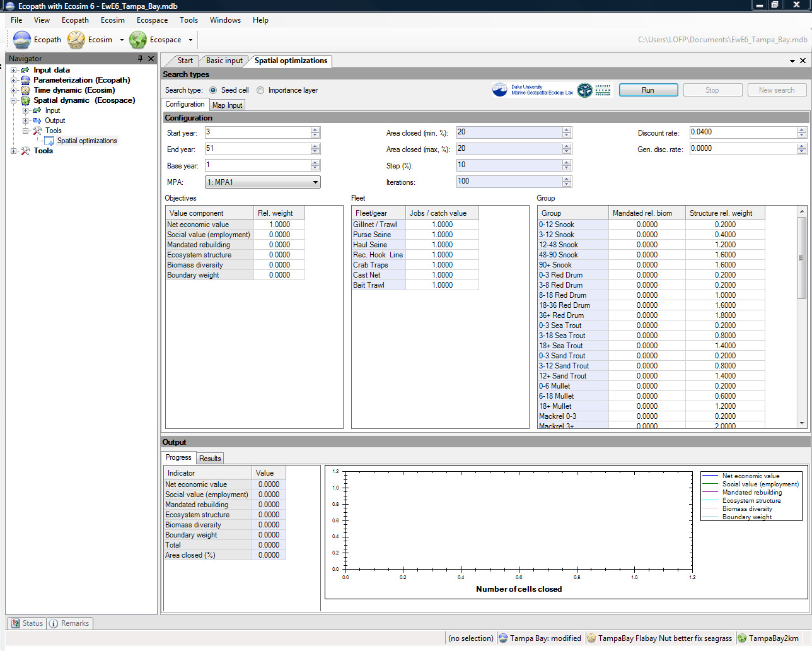Click 18-36 Red Drum structure weight 1.6000
Viewport: 812px width, 651px height.
[725, 305]
